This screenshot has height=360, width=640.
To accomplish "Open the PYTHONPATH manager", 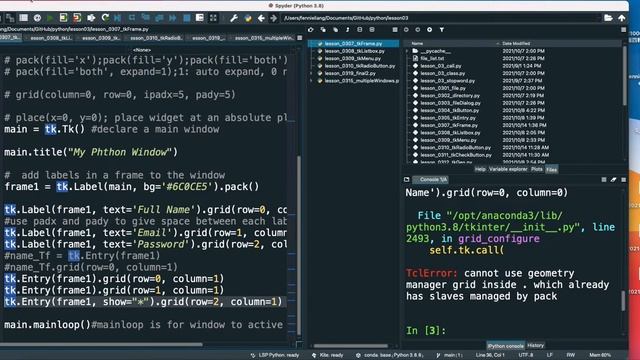I will click(x=248, y=18).
